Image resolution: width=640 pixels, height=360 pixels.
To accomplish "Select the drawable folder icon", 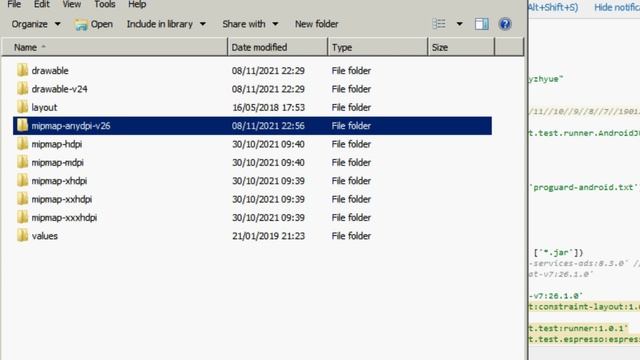I will coord(22,70).
